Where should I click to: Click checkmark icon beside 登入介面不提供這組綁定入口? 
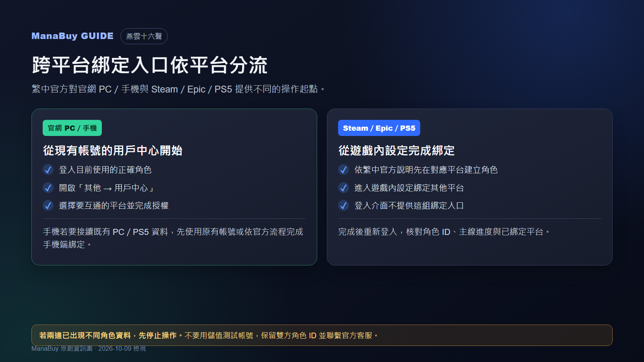pos(344,206)
